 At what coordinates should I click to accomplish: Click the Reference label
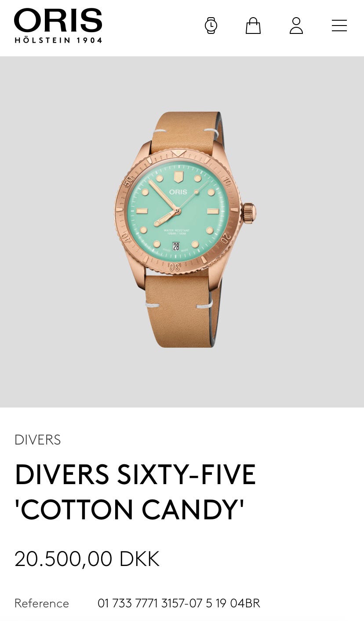coord(42,603)
